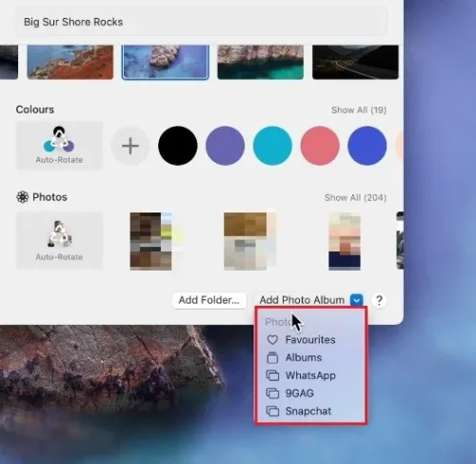The image size is (476, 464).
Task: Click the Favourites heart icon
Action: coord(272,340)
